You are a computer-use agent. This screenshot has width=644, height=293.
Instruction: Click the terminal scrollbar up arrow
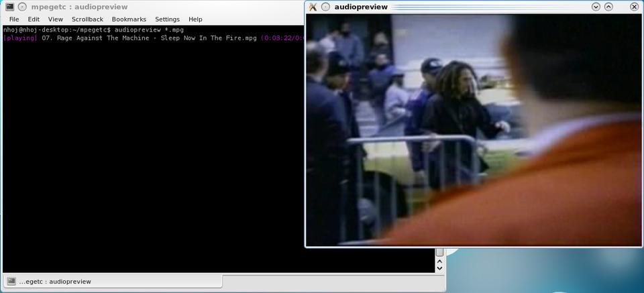click(x=439, y=261)
